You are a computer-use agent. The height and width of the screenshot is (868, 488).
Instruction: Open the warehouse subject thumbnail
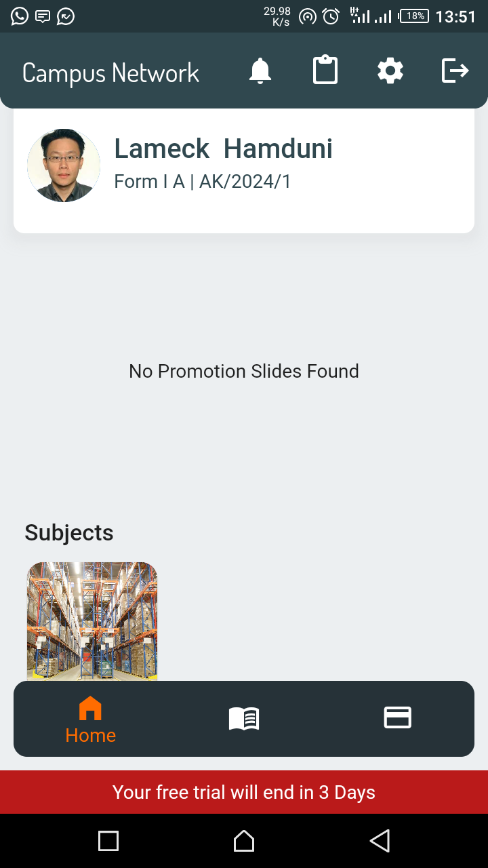point(92,620)
